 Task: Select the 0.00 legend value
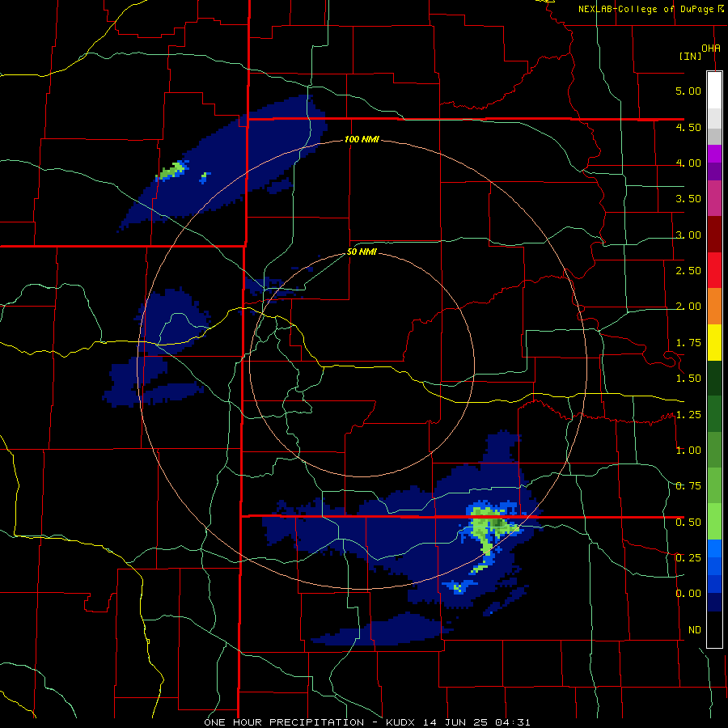click(x=688, y=594)
